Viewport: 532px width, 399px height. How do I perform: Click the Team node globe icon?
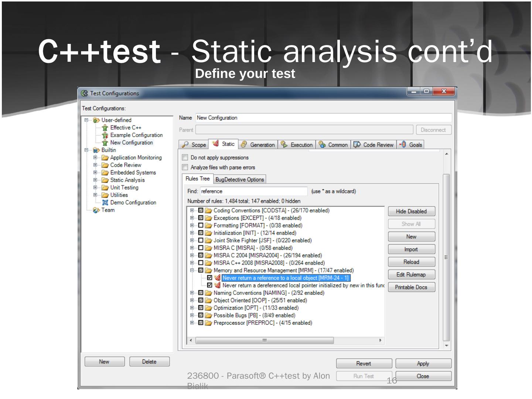coord(96,210)
